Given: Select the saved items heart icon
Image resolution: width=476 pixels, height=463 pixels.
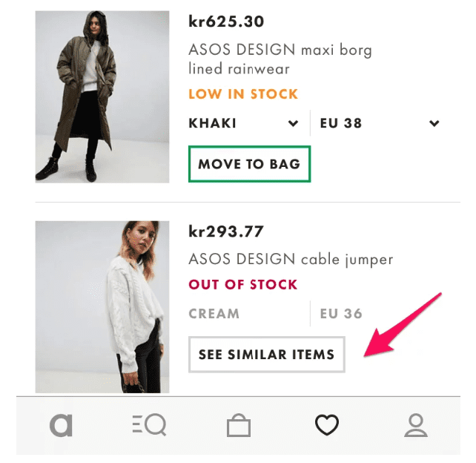Looking at the screenshot, I should [326, 425].
